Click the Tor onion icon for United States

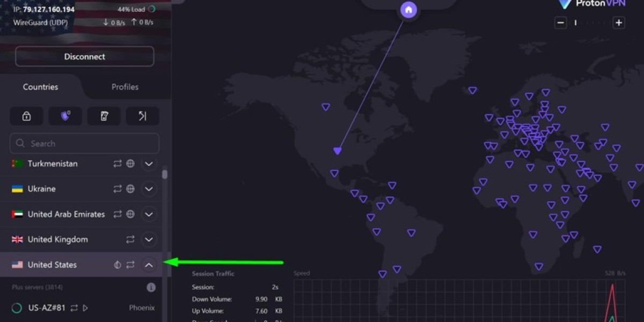pos(118,265)
